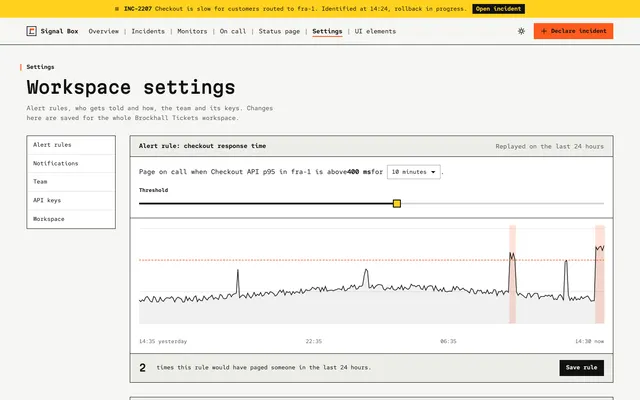Go to API keys section

click(x=71, y=200)
